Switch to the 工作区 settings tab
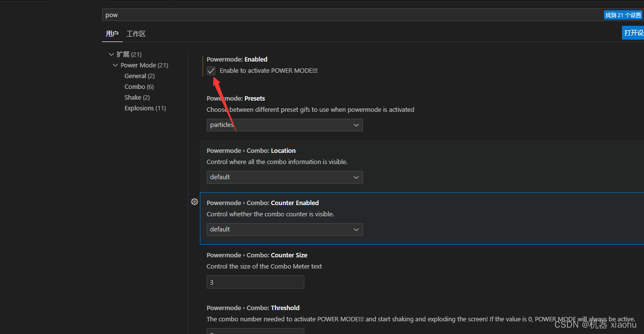The width and height of the screenshot is (644, 334). (136, 34)
